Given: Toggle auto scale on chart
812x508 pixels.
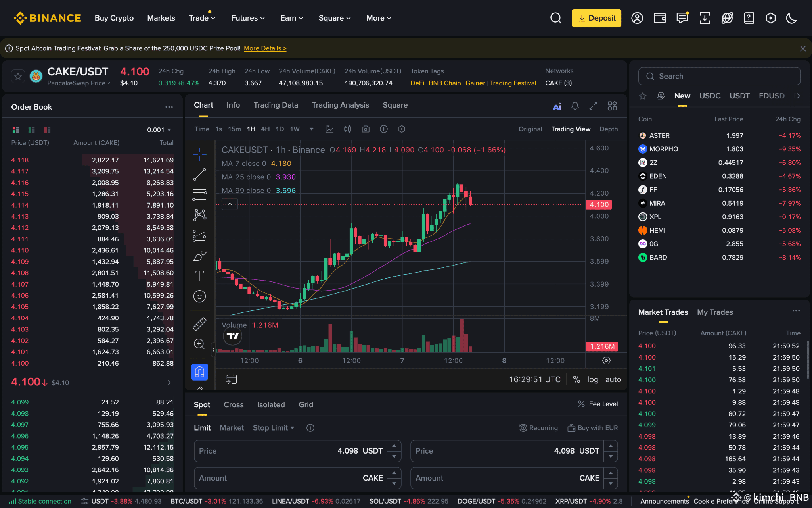Looking at the screenshot, I should click(613, 379).
